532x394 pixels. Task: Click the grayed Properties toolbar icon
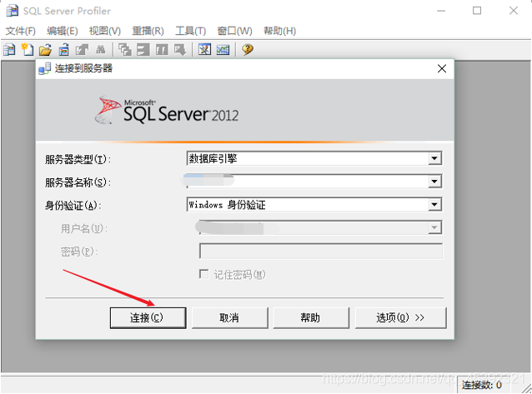(82, 50)
